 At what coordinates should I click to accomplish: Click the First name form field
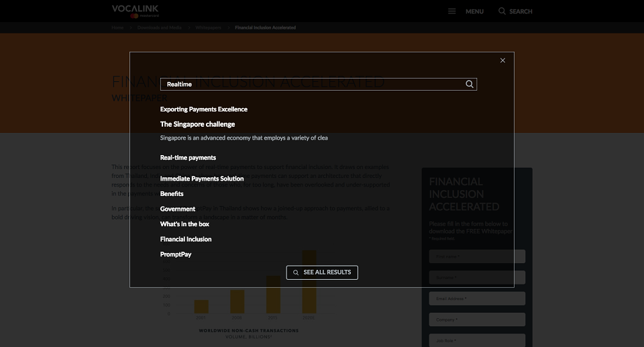click(x=477, y=256)
